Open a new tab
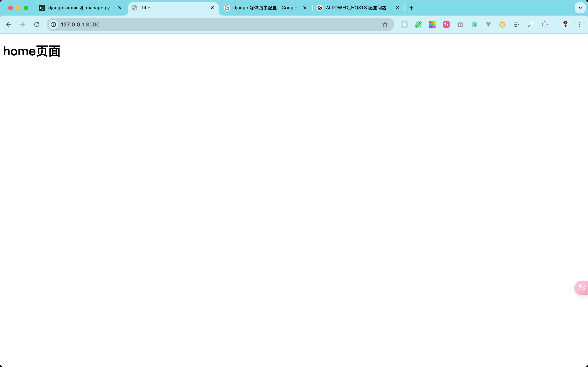The image size is (588, 367). point(411,8)
